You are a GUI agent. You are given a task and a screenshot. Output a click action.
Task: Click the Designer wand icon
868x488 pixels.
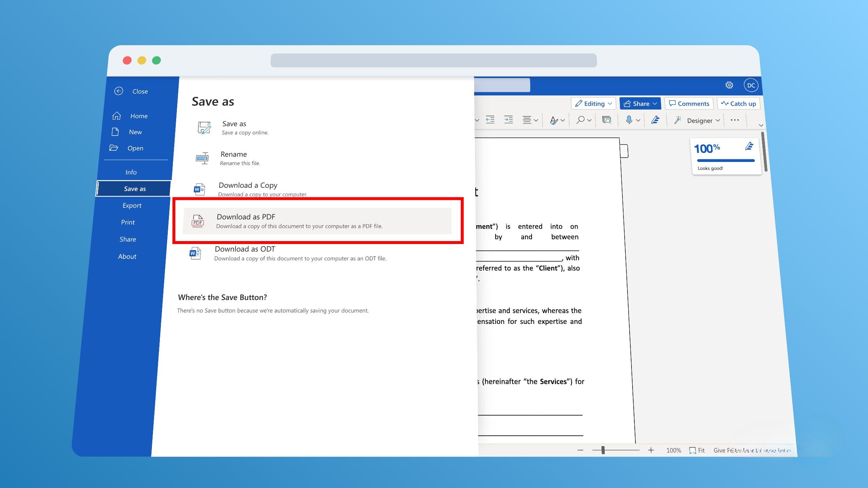coord(678,120)
